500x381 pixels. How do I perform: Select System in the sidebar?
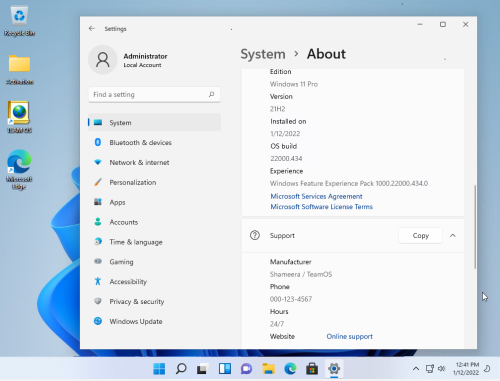[x=154, y=122]
